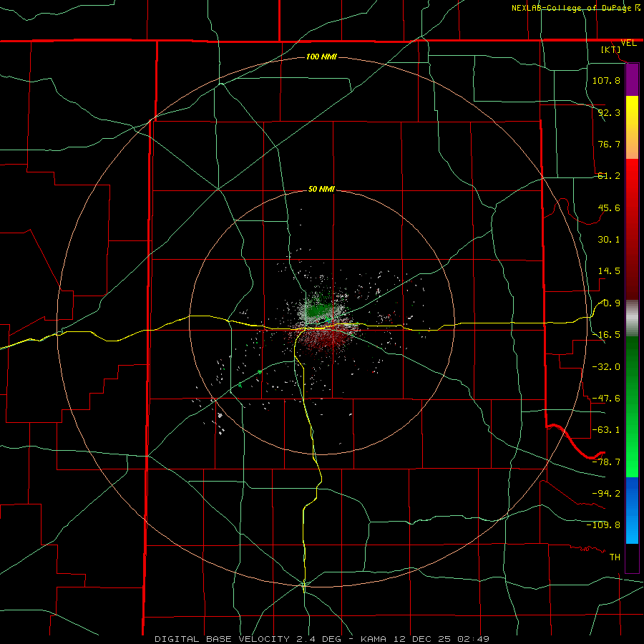Click the 61.2 velocity scale value
The image size is (644, 644).
pos(609,176)
